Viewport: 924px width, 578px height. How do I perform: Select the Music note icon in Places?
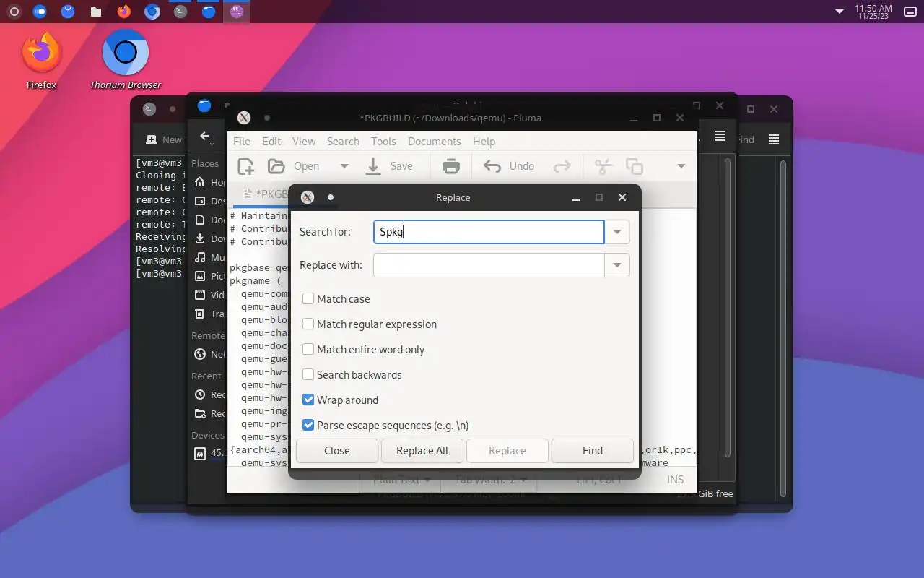(200, 257)
